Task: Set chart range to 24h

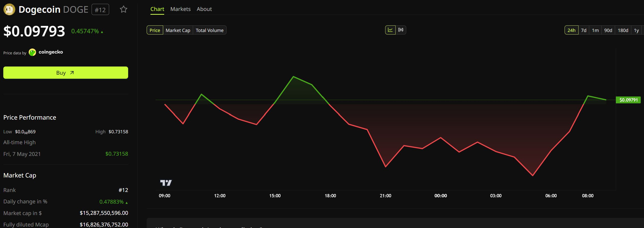Action: pyautogui.click(x=571, y=30)
